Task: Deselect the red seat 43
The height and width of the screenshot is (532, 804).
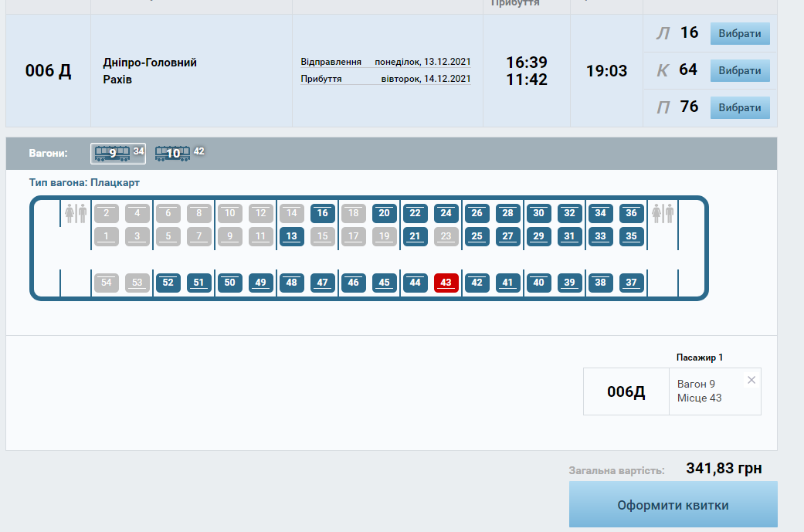Action: coord(446,283)
